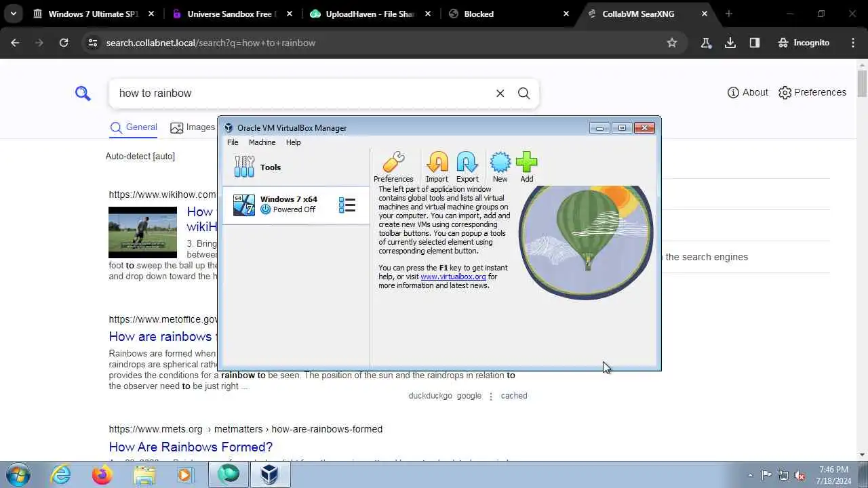Open Chrome three-dot menu

[x=853, y=43]
